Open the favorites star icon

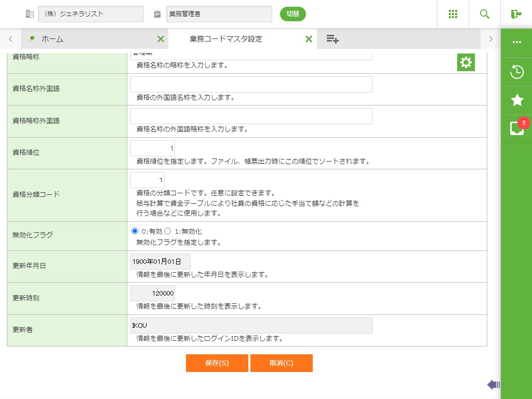[516, 100]
